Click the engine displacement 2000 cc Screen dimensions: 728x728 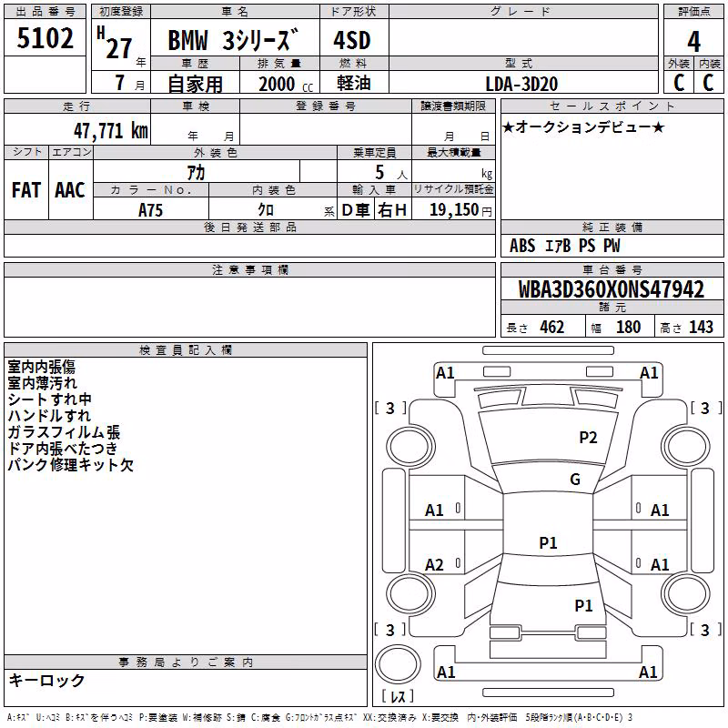pyautogui.click(x=286, y=84)
